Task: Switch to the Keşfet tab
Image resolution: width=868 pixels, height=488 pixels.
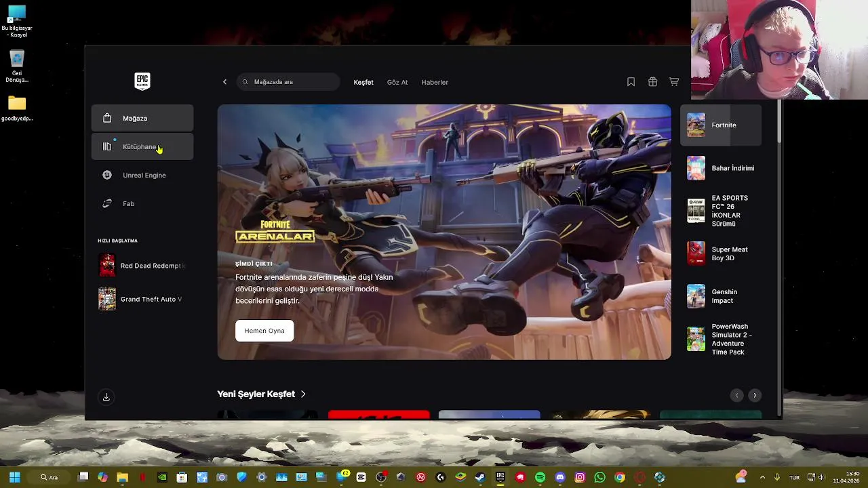Action: point(363,82)
